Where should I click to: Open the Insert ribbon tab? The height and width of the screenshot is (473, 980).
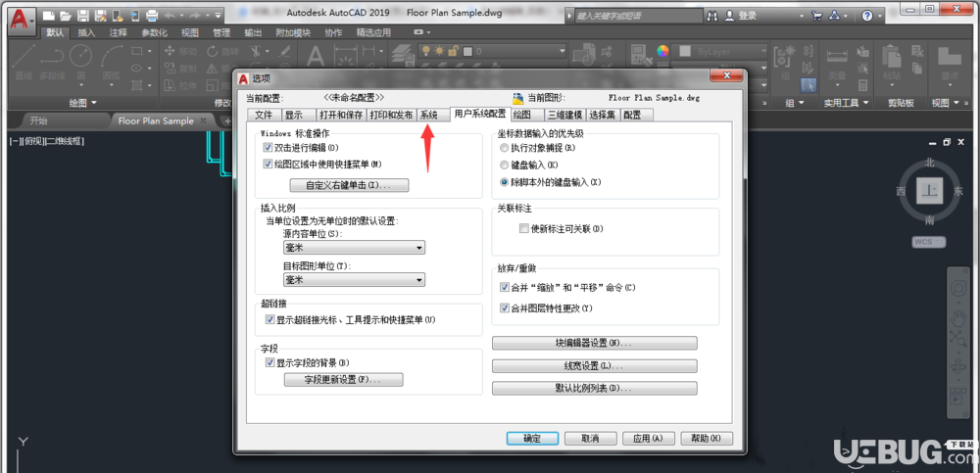point(87,32)
